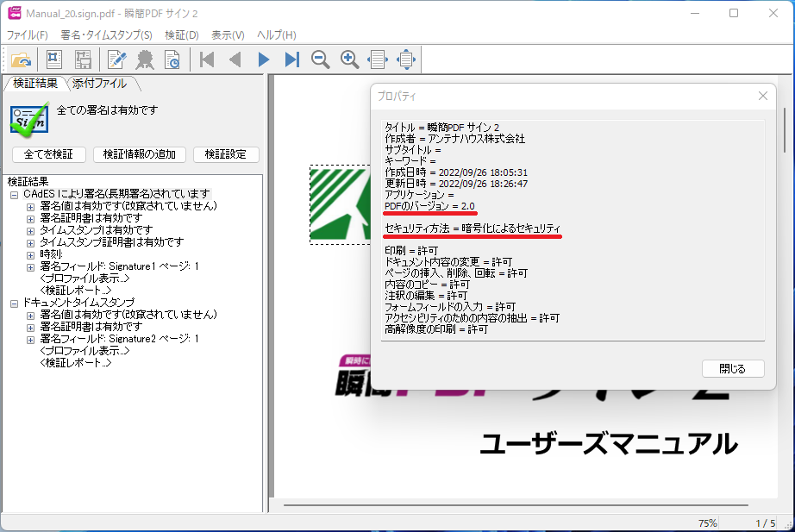795x532 pixels.
Task: Open the 署名・タイムスタンプ(S) menu
Action: click(x=106, y=35)
